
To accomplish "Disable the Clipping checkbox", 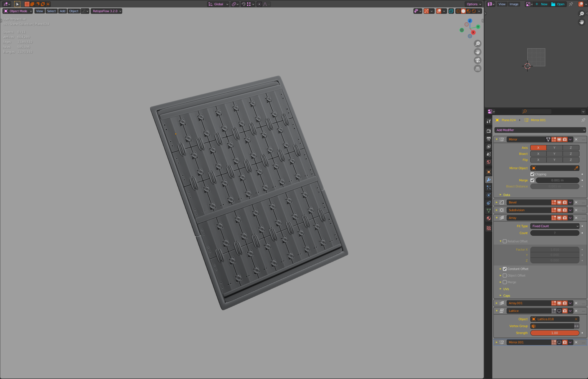I will (x=532, y=174).
